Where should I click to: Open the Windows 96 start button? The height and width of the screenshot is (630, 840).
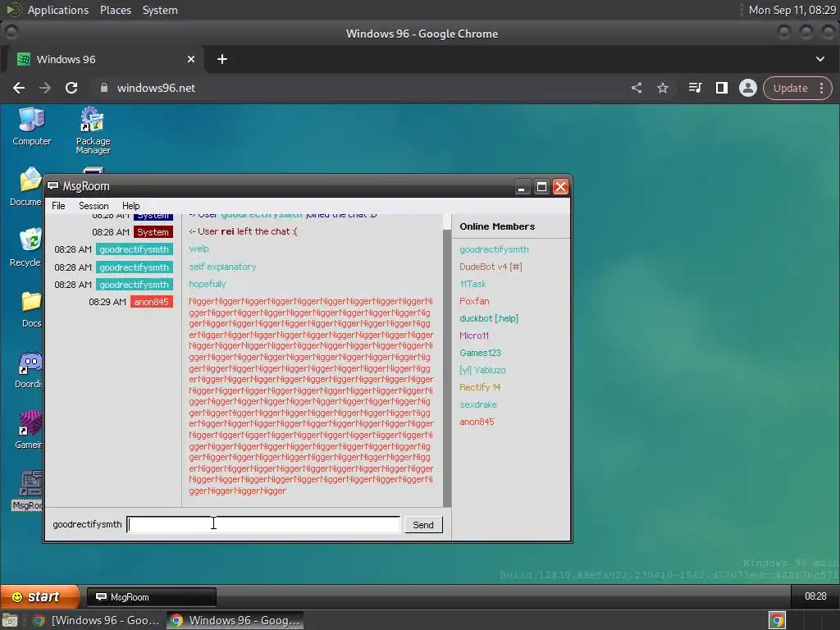[39, 596]
